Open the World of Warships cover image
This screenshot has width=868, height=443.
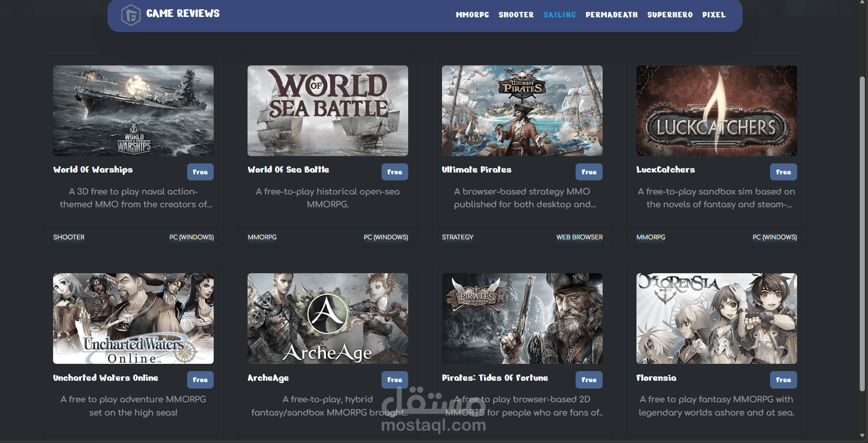pyautogui.click(x=133, y=111)
